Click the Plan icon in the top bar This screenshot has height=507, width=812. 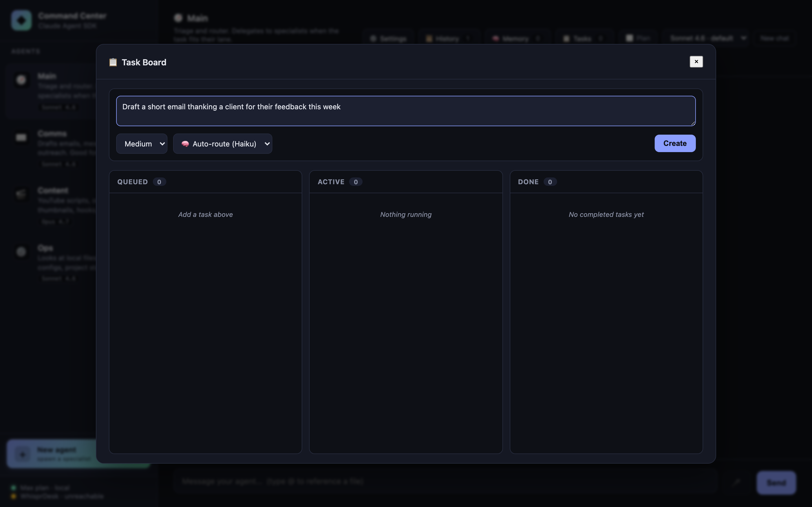tap(630, 38)
